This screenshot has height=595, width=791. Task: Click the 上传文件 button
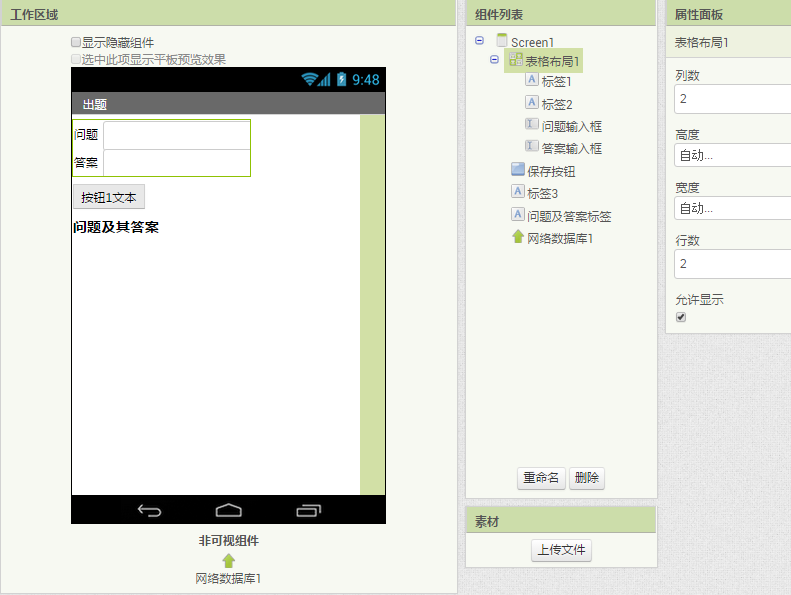[561, 550]
